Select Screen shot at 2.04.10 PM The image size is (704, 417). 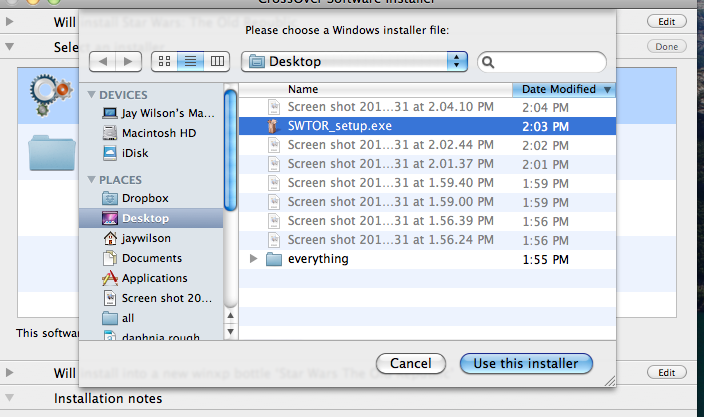point(427,107)
